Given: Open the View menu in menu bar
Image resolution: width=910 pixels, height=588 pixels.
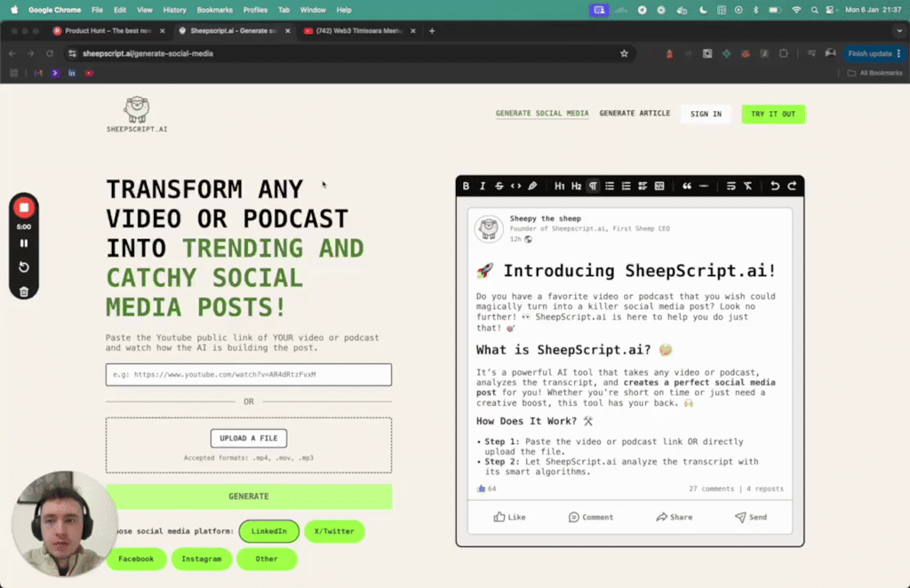Looking at the screenshot, I should point(145,10).
